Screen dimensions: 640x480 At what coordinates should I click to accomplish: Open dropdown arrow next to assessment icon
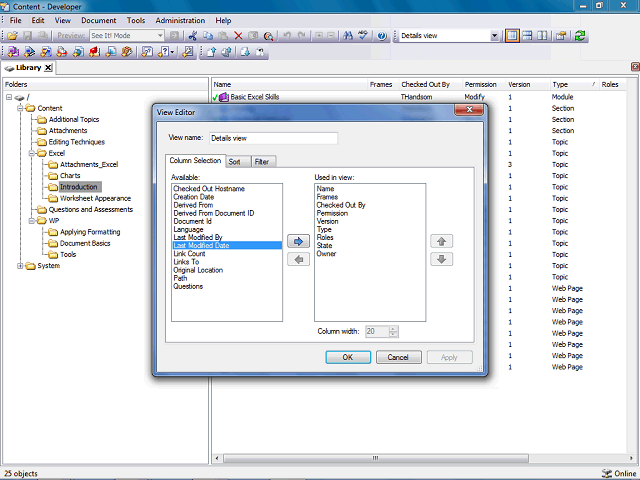click(172, 52)
